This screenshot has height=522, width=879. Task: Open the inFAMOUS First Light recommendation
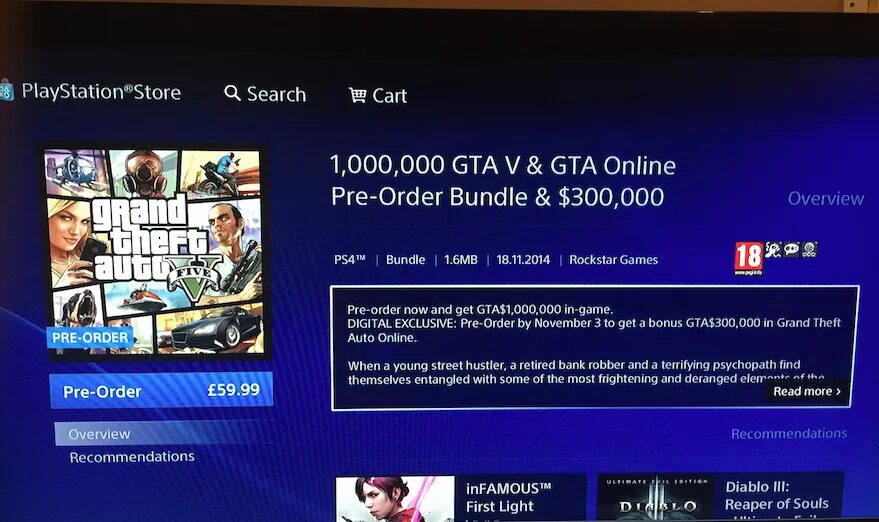[x=461, y=498]
